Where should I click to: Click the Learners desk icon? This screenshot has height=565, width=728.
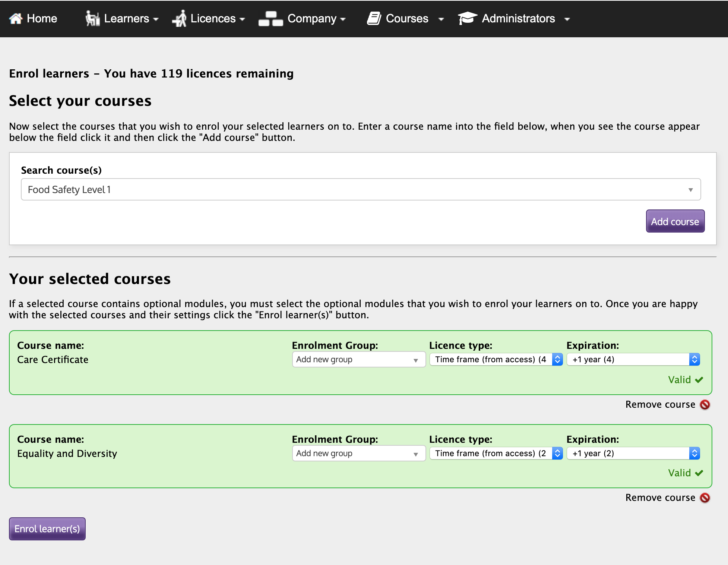(92, 18)
